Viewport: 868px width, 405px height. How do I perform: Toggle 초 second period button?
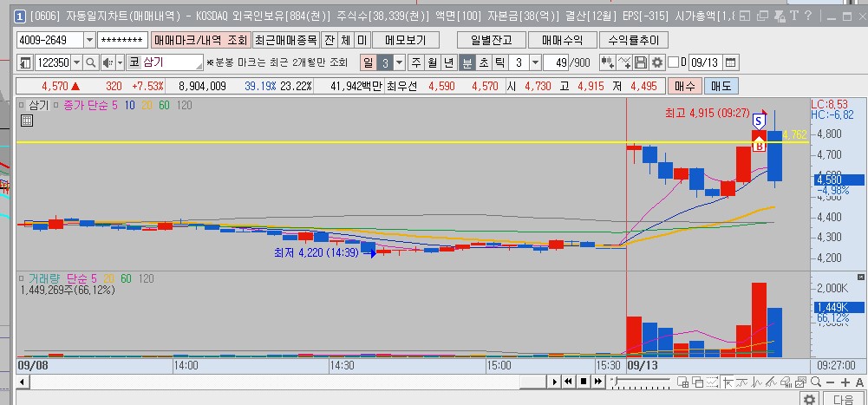(x=483, y=62)
